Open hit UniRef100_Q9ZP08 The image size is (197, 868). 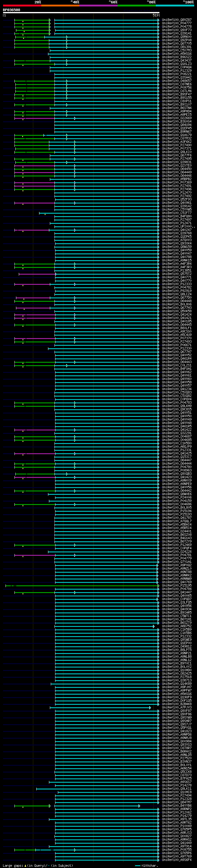click(177, 40)
